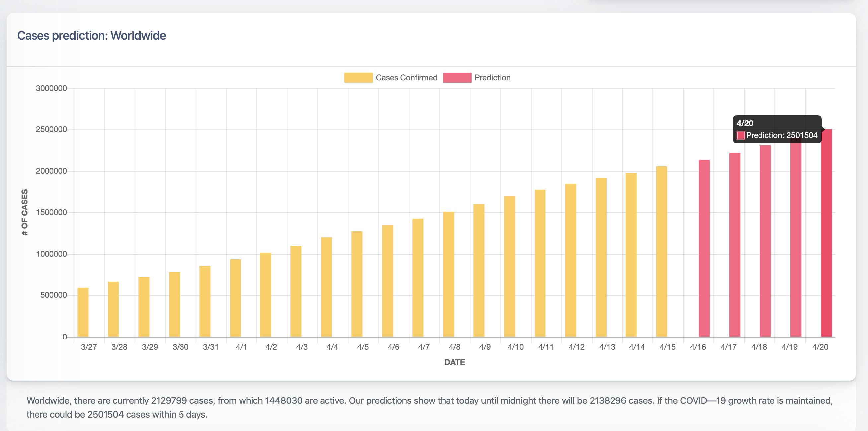Screen dimensions: 868x431
Task: Click the 3/31 confirmed cases bar
Action: coord(205,301)
